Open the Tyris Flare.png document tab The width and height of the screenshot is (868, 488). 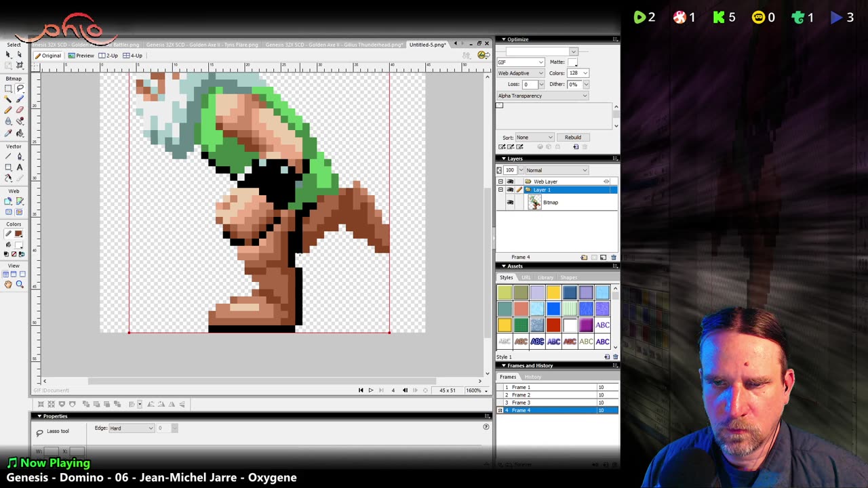(203, 45)
